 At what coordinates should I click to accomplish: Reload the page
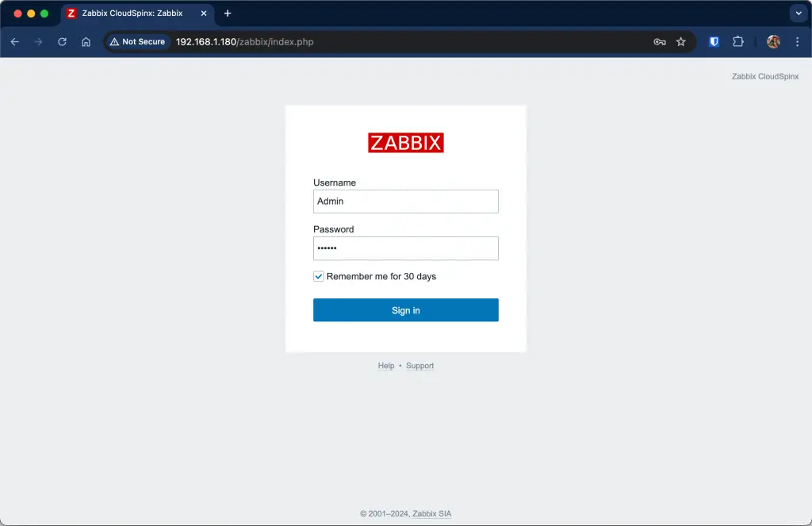point(62,41)
